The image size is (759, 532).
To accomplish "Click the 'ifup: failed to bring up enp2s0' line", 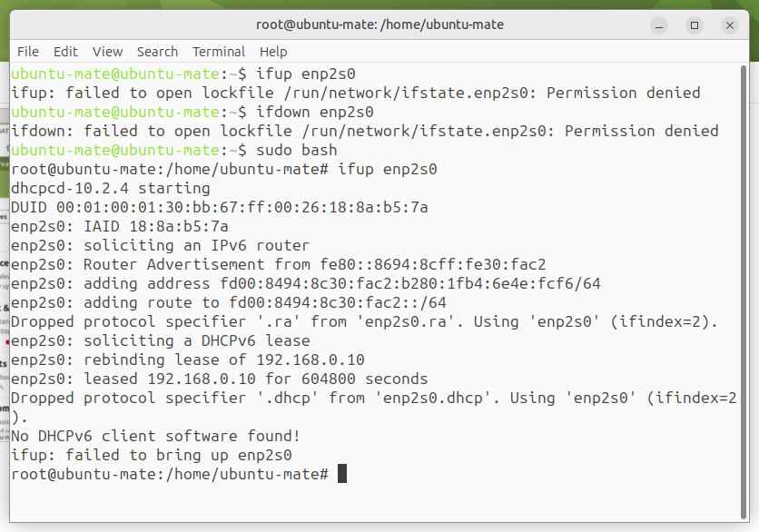I will click(152, 455).
